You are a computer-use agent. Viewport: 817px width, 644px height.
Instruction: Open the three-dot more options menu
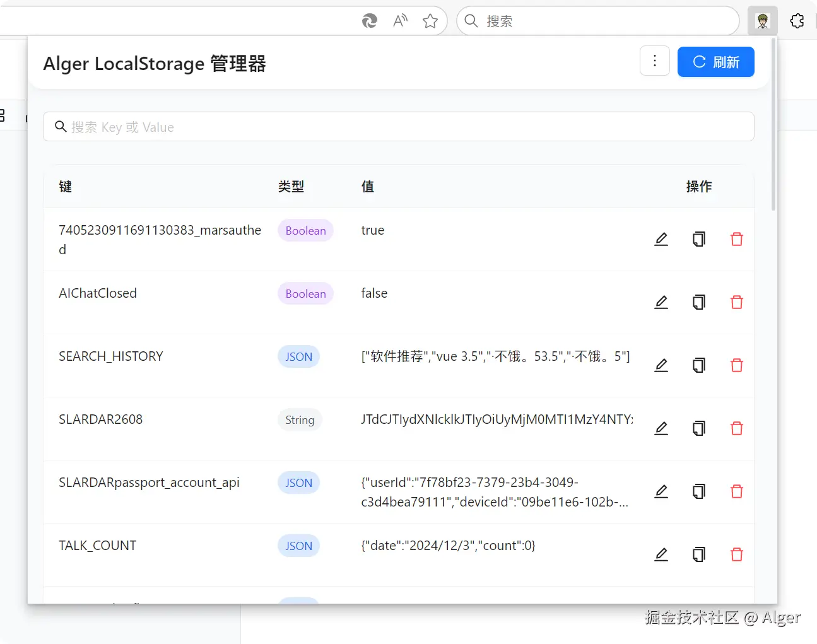pos(655,61)
